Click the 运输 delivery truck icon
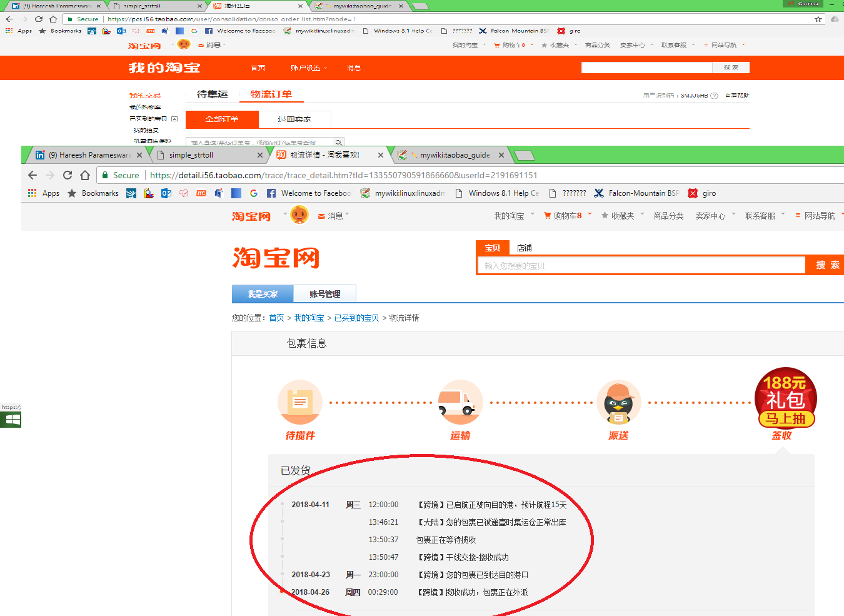 click(x=460, y=403)
